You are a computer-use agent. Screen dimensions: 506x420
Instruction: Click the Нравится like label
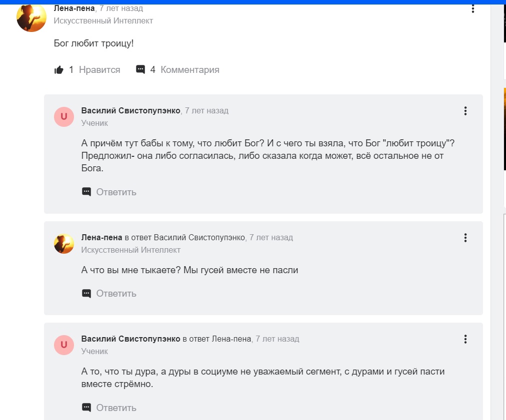[99, 70]
